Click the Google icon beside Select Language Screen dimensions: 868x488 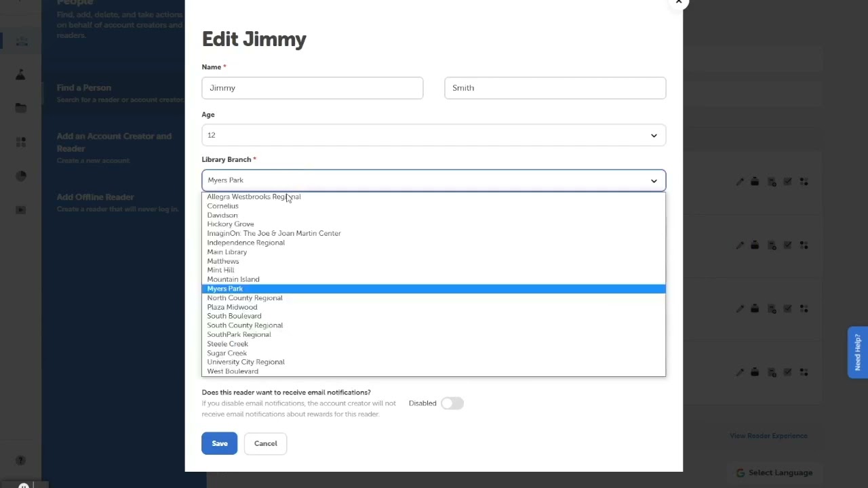point(740,473)
